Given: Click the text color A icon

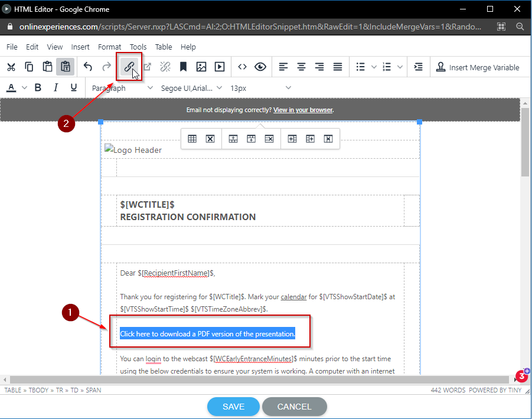Looking at the screenshot, I should [x=11, y=88].
